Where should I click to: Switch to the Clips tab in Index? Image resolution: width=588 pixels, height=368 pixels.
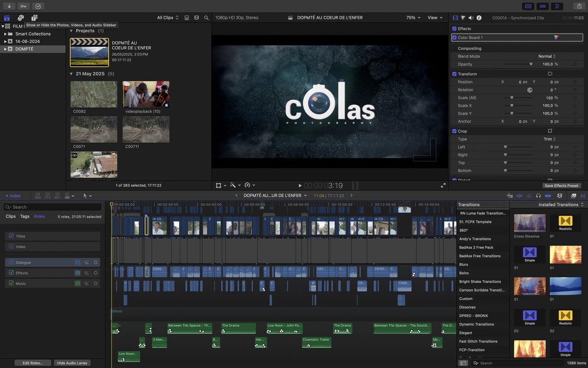(11, 216)
